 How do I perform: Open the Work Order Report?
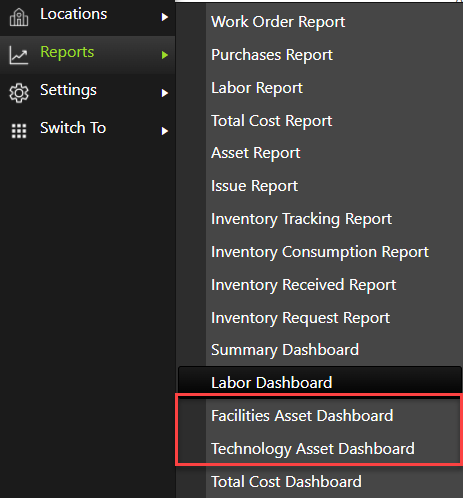[x=278, y=22]
